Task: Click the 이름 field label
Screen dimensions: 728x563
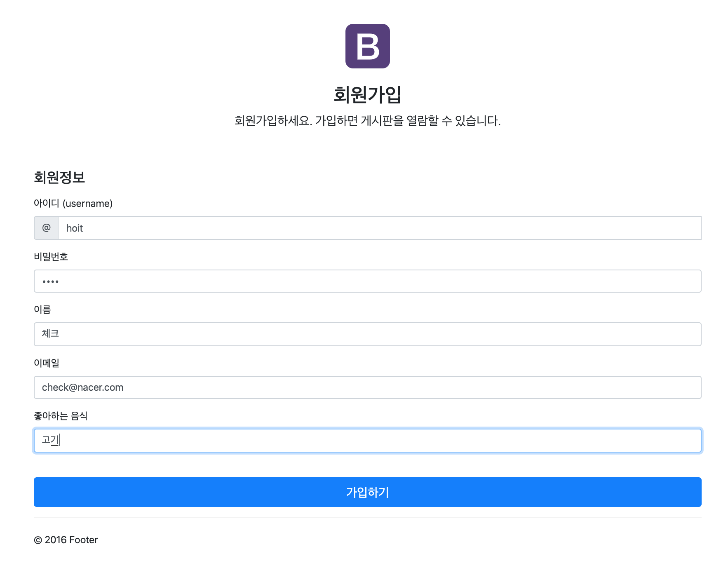Action: pos(42,310)
